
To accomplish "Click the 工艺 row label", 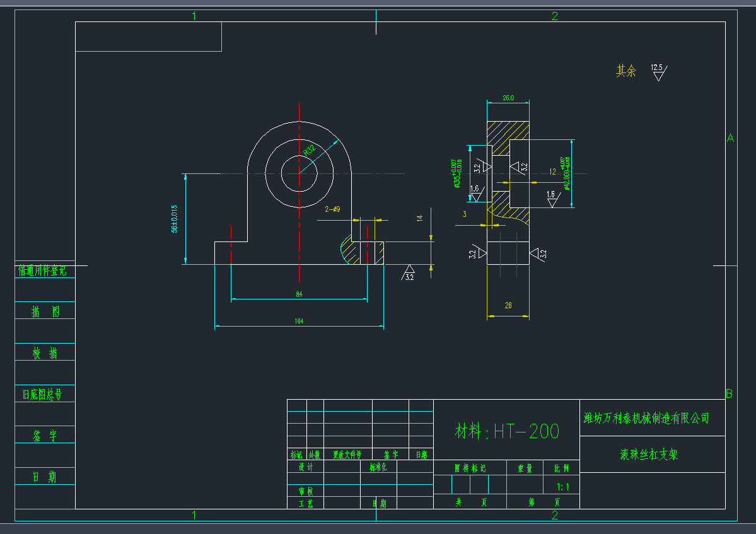I will [x=305, y=504].
